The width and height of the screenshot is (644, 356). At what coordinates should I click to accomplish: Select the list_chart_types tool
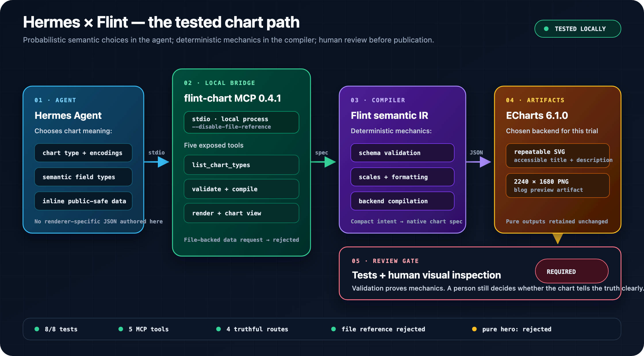click(x=241, y=165)
